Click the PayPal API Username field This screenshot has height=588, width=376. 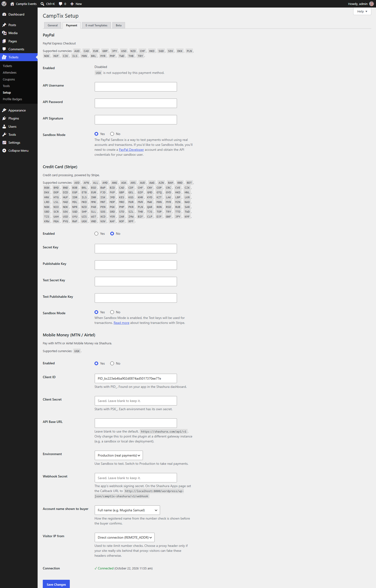(x=136, y=87)
